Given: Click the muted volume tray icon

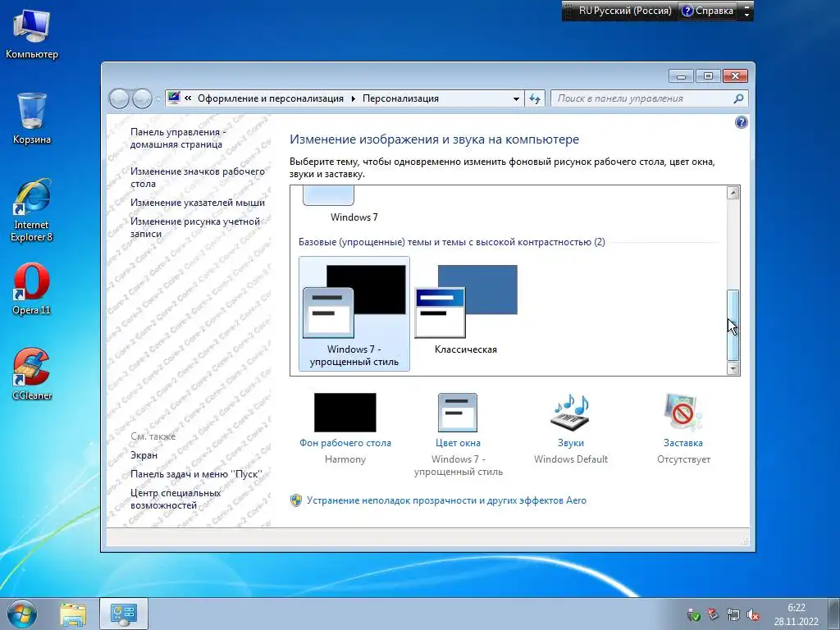Looking at the screenshot, I should (753, 615).
